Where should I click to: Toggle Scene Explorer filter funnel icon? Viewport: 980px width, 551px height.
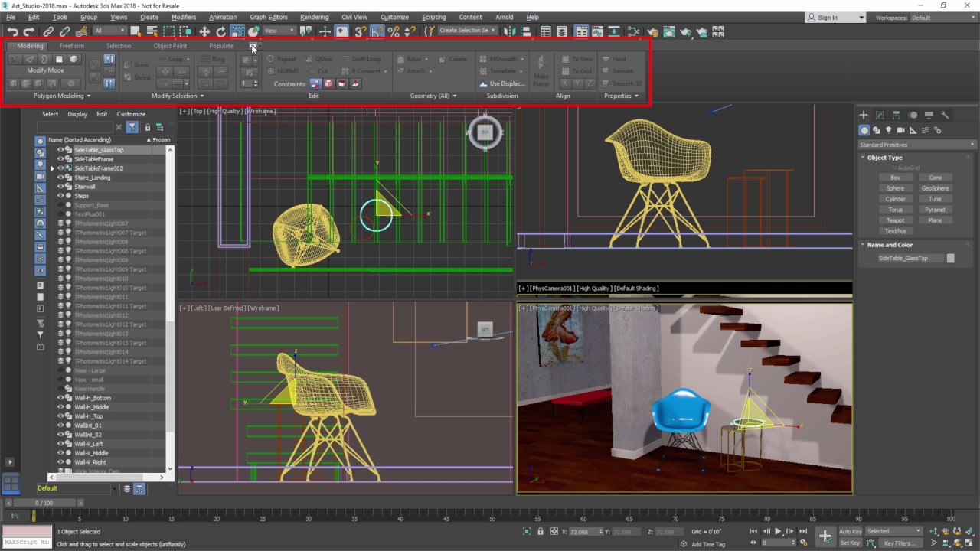point(132,127)
